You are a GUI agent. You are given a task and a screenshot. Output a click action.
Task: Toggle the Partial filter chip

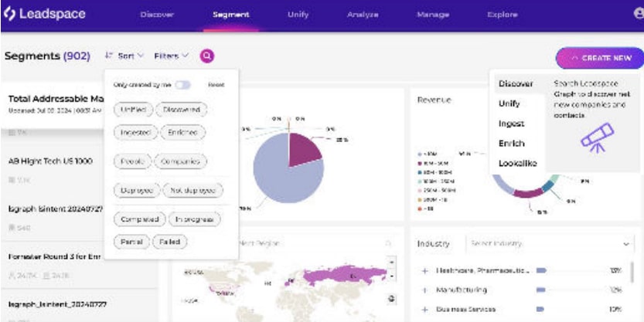[x=132, y=242]
